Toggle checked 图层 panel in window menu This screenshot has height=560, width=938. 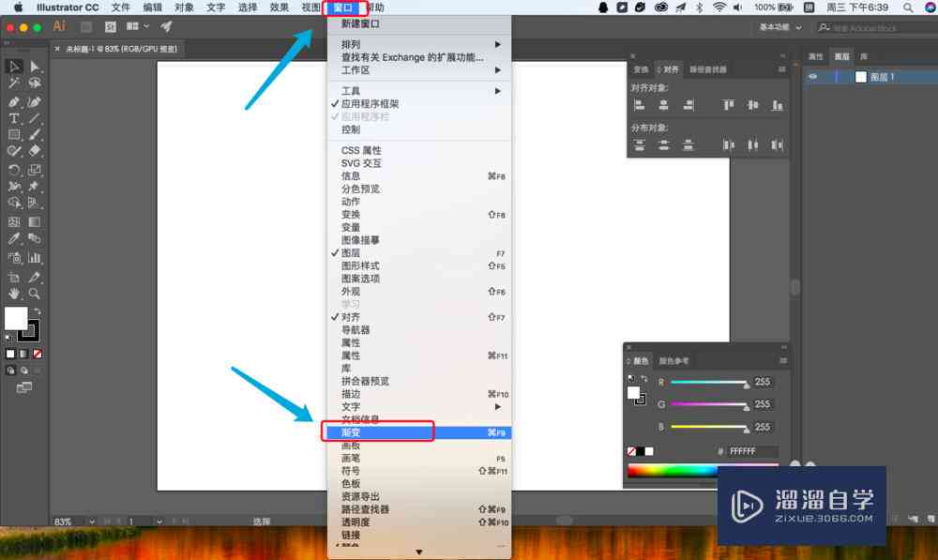pos(418,253)
